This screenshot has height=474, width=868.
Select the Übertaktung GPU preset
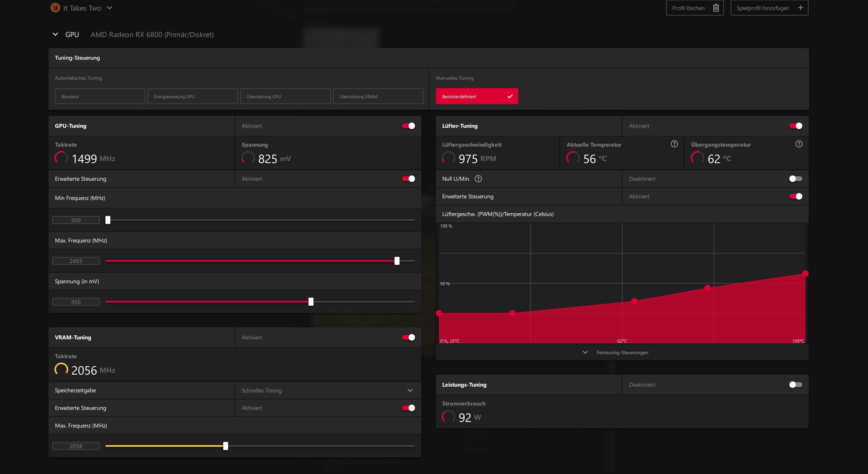pyautogui.click(x=285, y=97)
